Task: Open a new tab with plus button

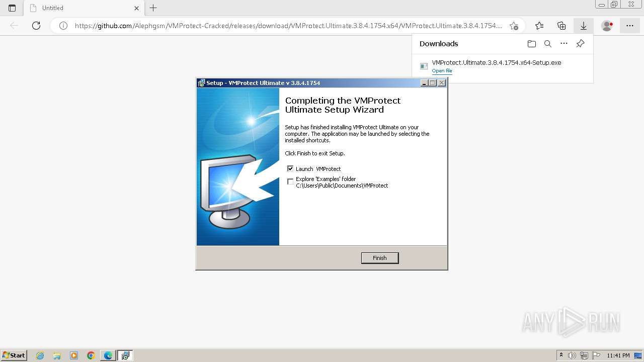Action: 153,8
